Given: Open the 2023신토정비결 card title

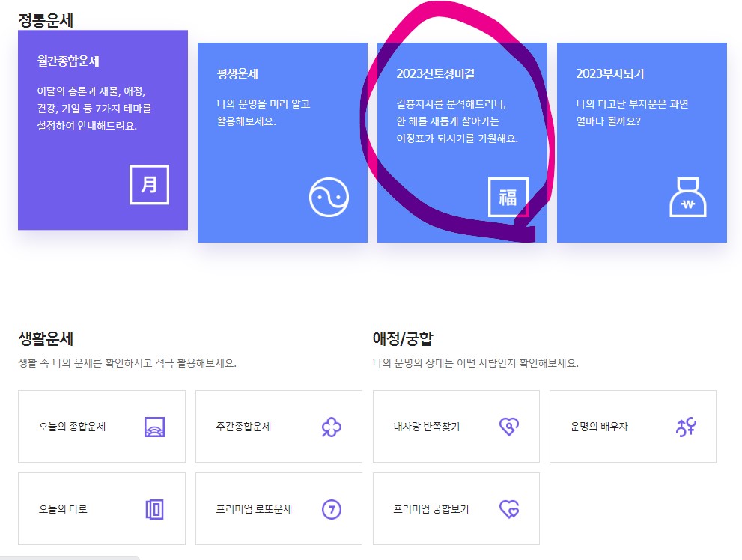Looking at the screenshot, I should (x=435, y=74).
